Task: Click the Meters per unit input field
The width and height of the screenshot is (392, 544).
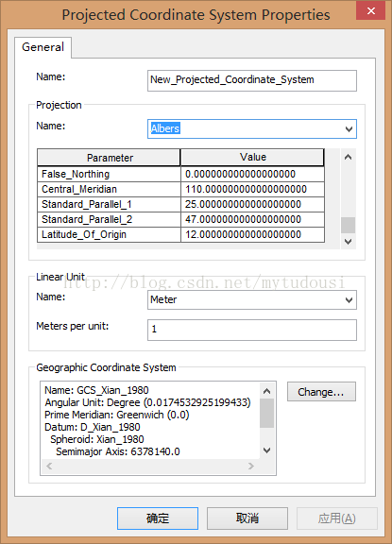Action: click(x=252, y=330)
